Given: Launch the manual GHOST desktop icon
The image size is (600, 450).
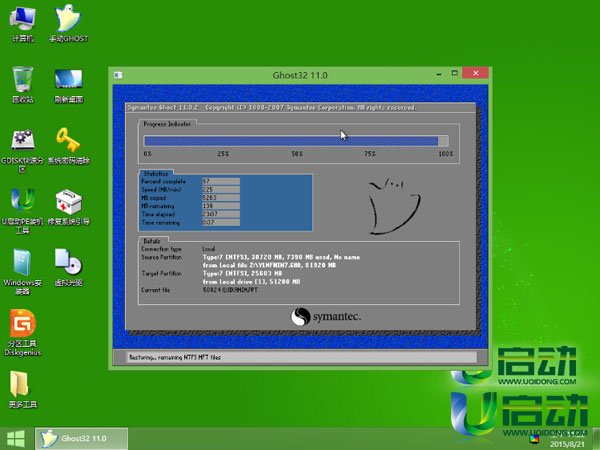Looking at the screenshot, I should point(68,24).
